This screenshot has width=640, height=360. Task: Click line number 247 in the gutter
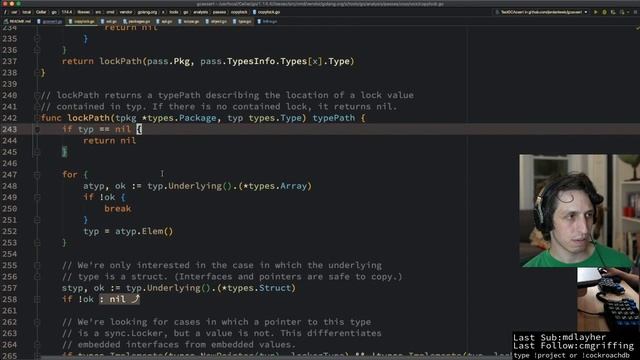9,175
